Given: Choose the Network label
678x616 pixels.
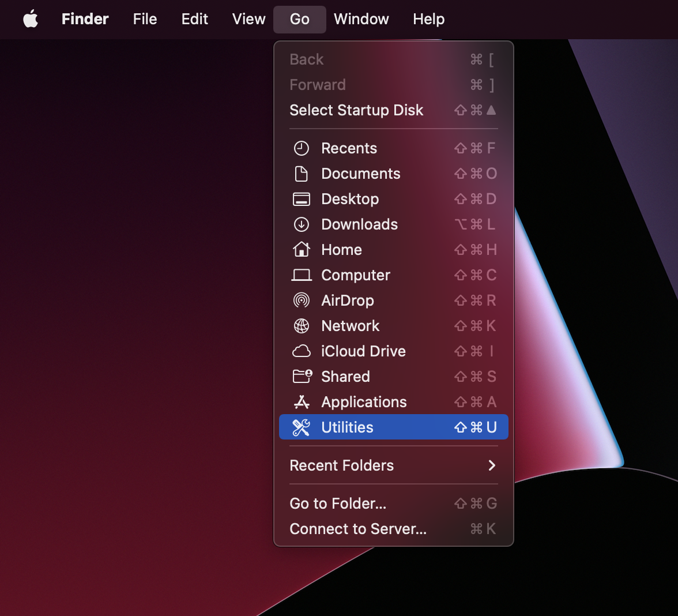Looking at the screenshot, I should pyautogui.click(x=351, y=326).
